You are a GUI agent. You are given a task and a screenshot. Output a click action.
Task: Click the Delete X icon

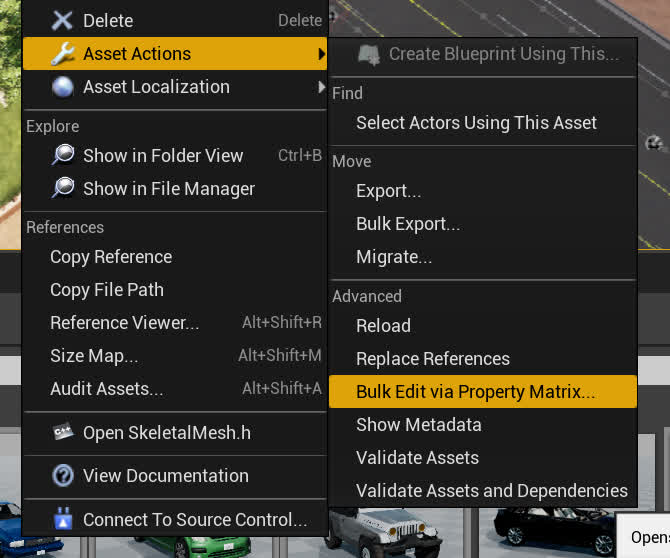coord(62,20)
